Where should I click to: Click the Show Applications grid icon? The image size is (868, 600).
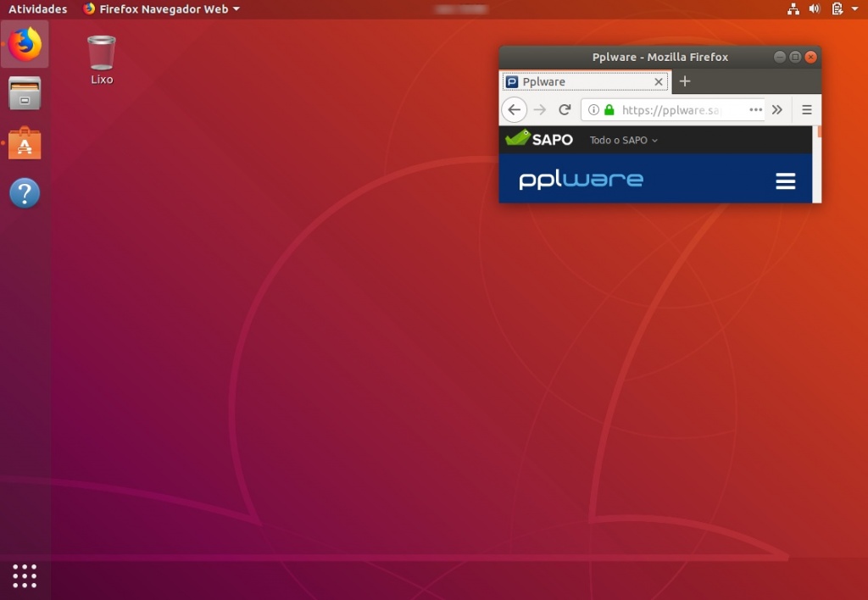pyautogui.click(x=25, y=575)
